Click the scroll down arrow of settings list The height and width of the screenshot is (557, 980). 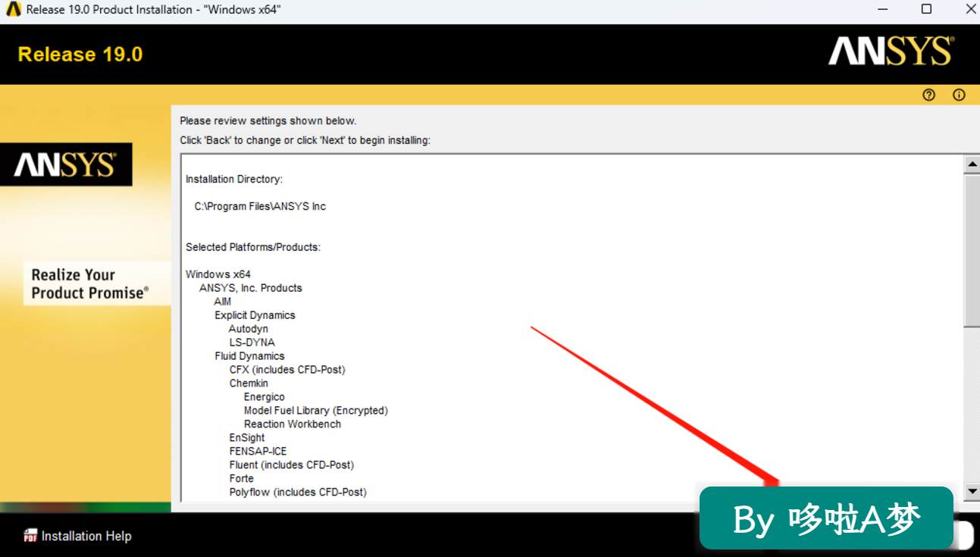tap(972, 491)
